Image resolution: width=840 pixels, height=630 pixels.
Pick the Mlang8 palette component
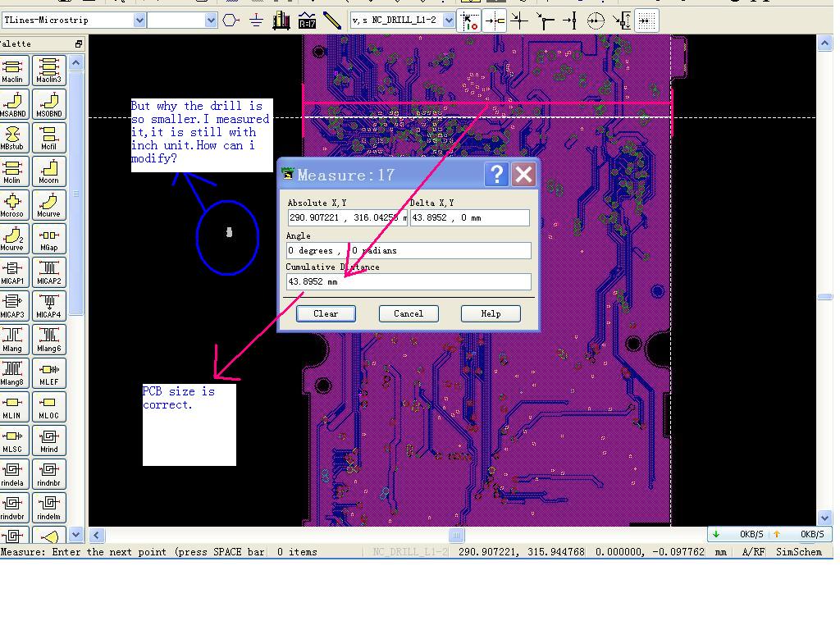[13, 374]
